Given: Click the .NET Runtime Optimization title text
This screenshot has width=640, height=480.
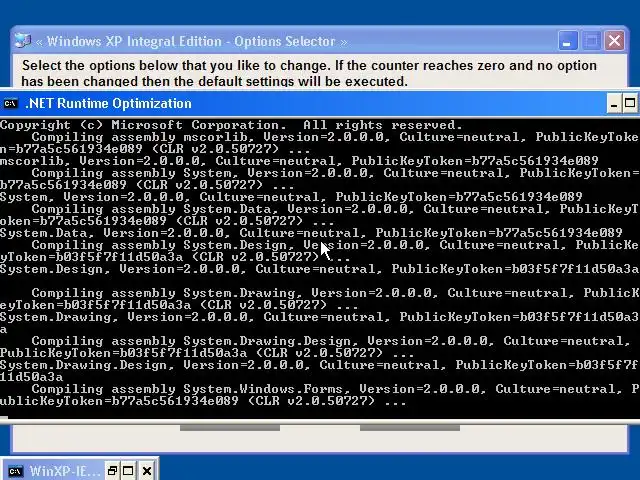Looking at the screenshot, I should pyautogui.click(x=108, y=104).
